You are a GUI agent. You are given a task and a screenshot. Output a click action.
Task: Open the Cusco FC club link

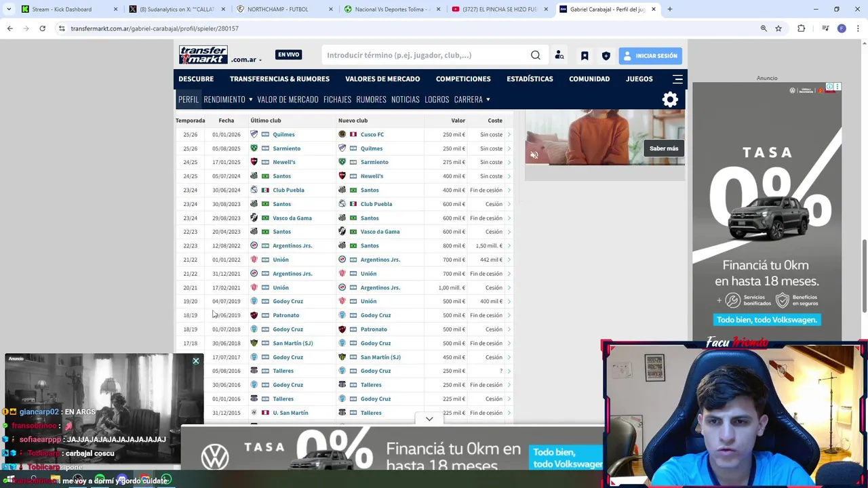(x=372, y=134)
